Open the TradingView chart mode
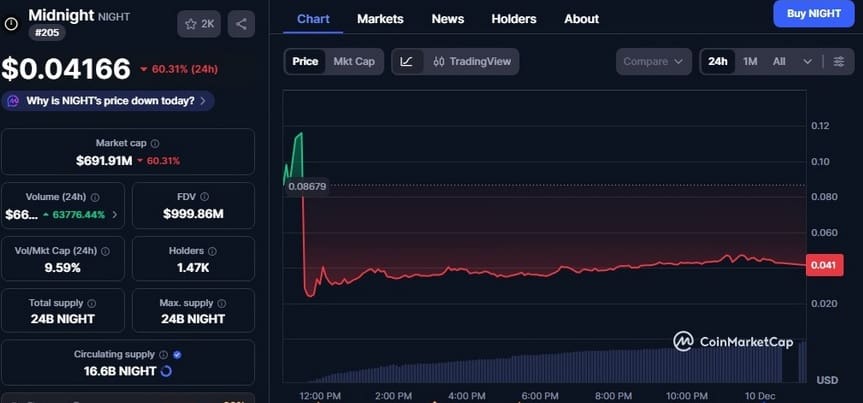Image resolution: width=863 pixels, height=403 pixels. [x=472, y=62]
